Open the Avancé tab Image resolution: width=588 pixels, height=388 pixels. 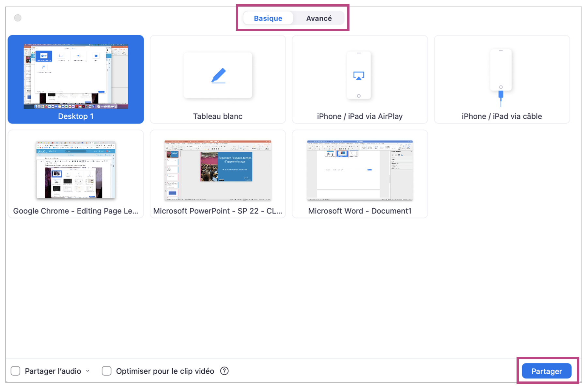pos(319,18)
